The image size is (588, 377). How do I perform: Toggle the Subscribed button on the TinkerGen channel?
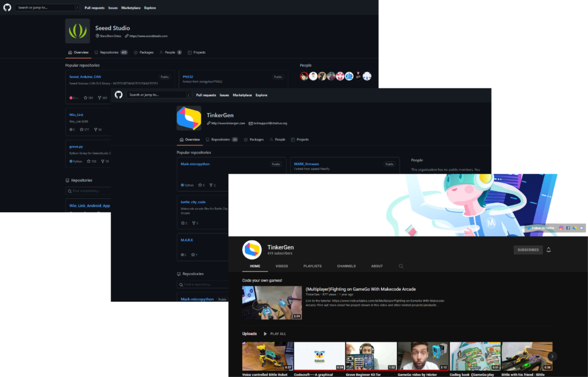pos(527,250)
